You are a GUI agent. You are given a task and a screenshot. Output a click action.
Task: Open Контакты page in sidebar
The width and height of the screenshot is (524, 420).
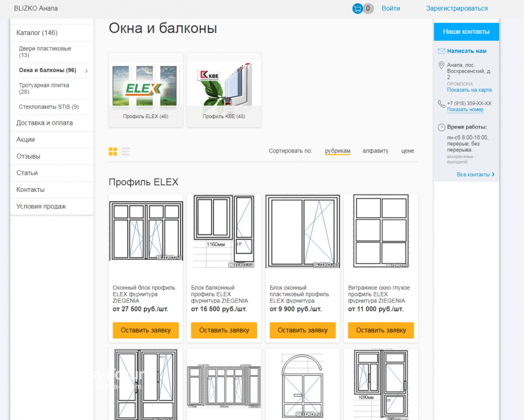52,190
